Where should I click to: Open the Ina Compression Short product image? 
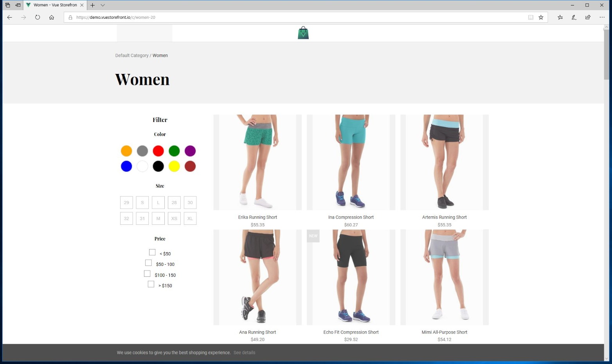[351, 162]
